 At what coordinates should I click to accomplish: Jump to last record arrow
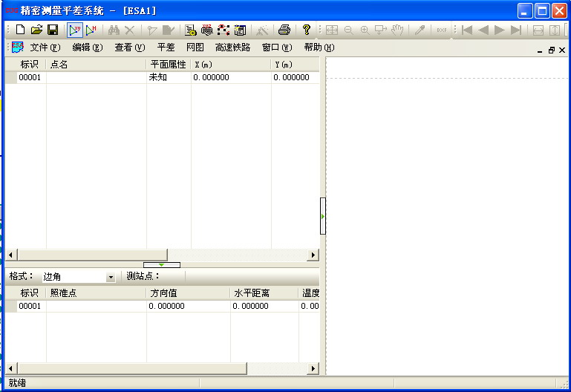[x=515, y=30]
